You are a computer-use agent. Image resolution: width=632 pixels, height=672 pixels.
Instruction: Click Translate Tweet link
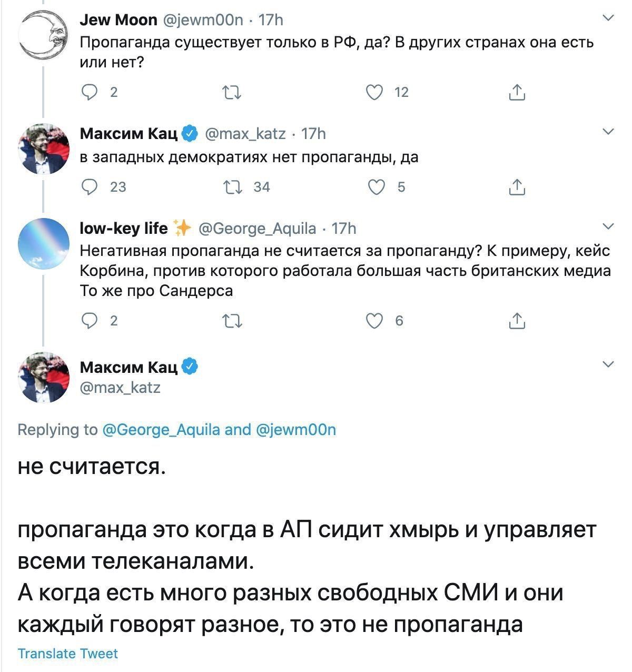[68, 654]
